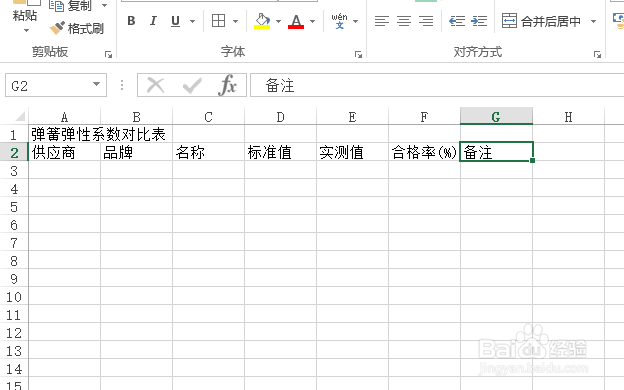Click cell 品牌
Viewport: 624px width, 390px height.
click(136, 152)
